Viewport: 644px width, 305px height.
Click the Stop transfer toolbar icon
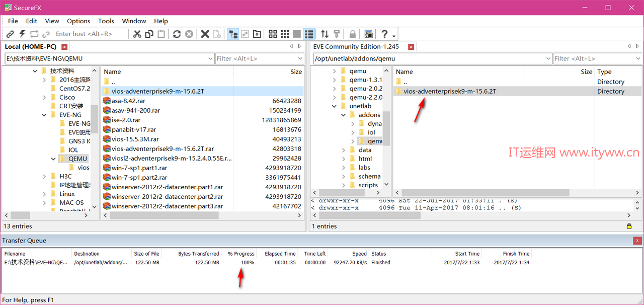point(189,34)
